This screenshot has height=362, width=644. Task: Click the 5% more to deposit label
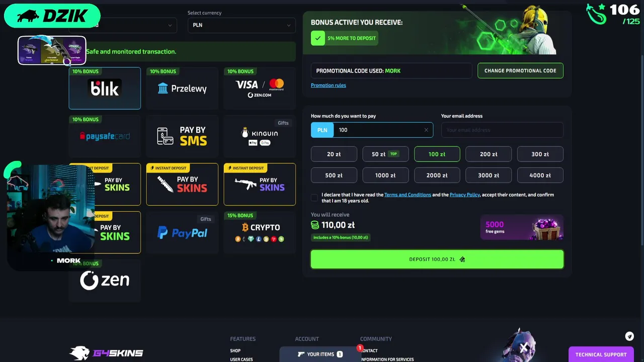[352, 38]
